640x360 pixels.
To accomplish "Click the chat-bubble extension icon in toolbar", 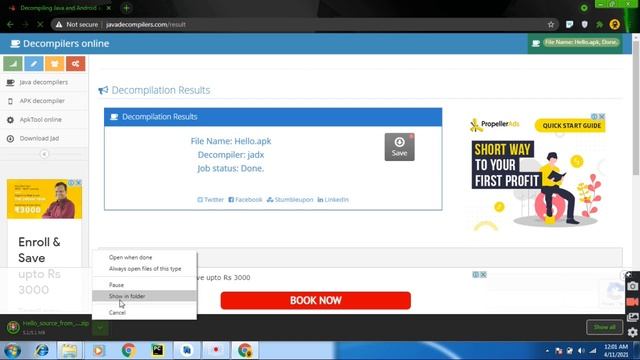I will coord(570,24).
